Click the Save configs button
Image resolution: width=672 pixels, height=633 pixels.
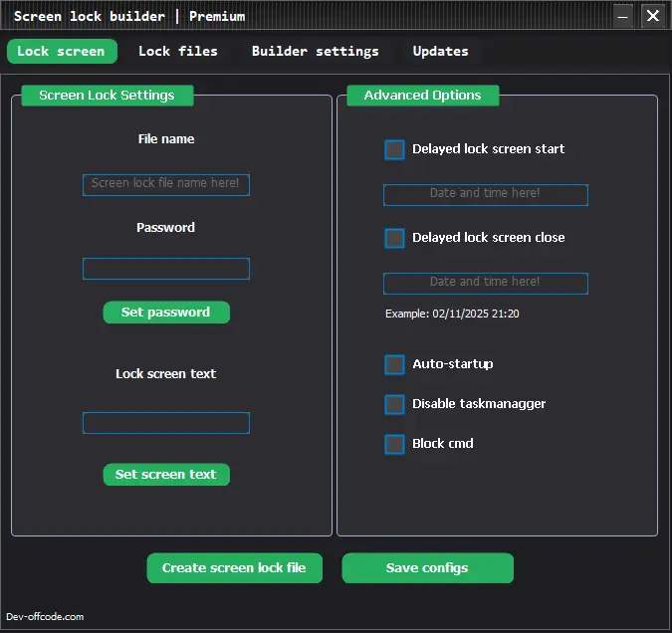(x=427, y=568)
